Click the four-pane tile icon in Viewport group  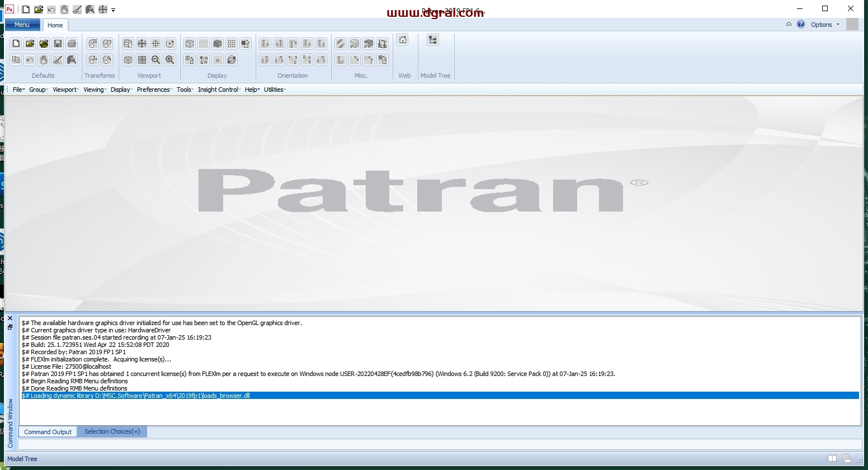142,60
